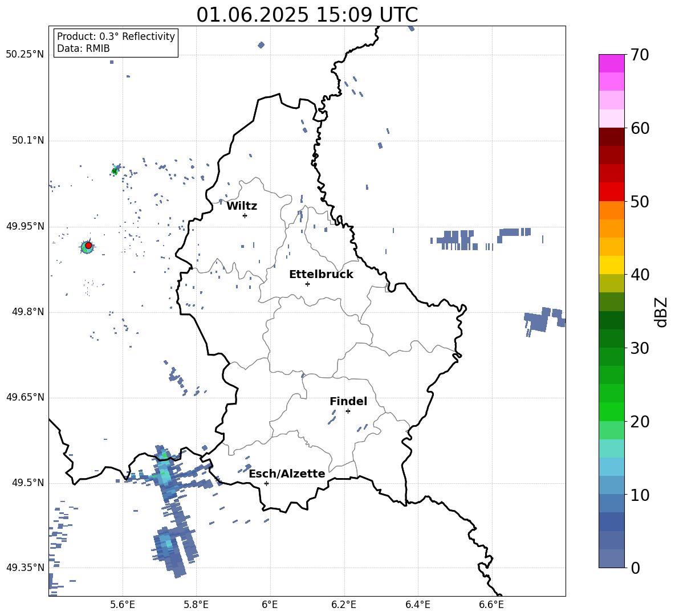Click the 40 value on colorbar

click(x=639, y=275)
